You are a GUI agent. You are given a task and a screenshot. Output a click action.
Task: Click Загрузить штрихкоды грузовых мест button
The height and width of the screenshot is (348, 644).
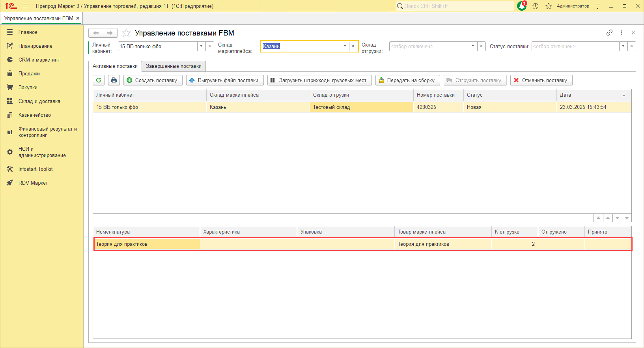tap(319, 80)
